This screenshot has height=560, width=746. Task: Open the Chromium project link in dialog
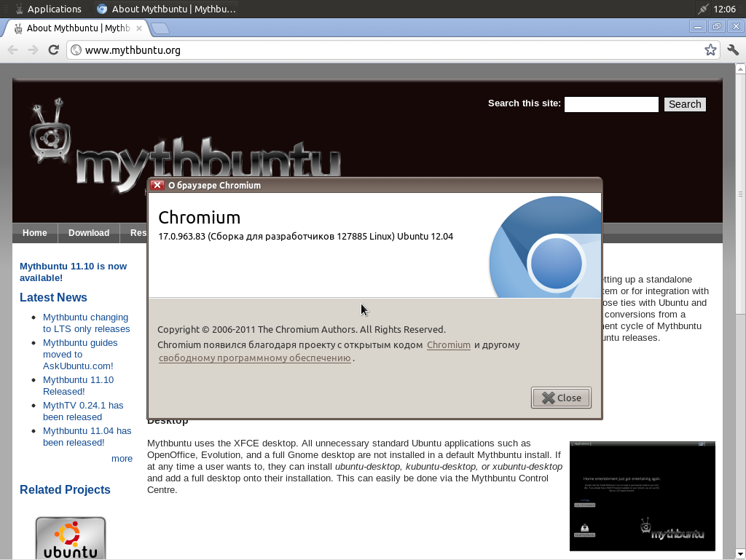448,344
